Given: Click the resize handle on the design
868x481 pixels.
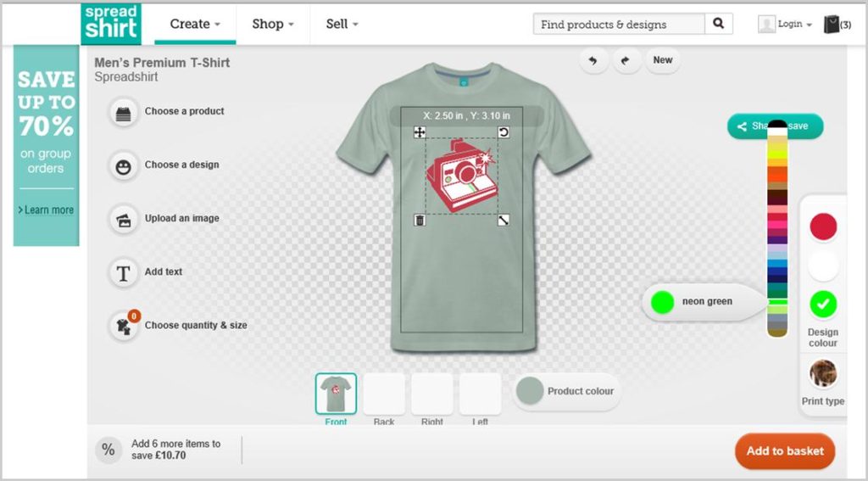Looking at the screenshot, I should pyautogui.click(x=503, y=221).
